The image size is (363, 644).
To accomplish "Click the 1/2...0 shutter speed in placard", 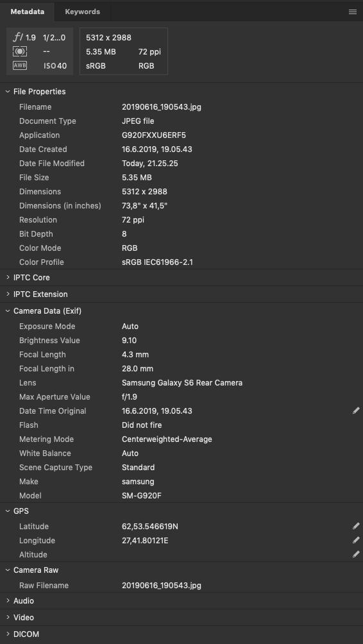I will coord(55,38).
